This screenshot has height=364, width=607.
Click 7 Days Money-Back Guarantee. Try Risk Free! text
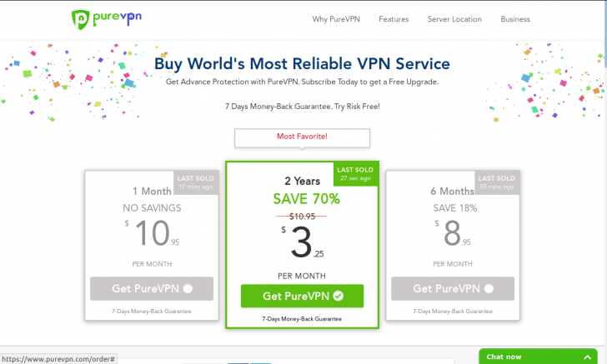[303, 107]
